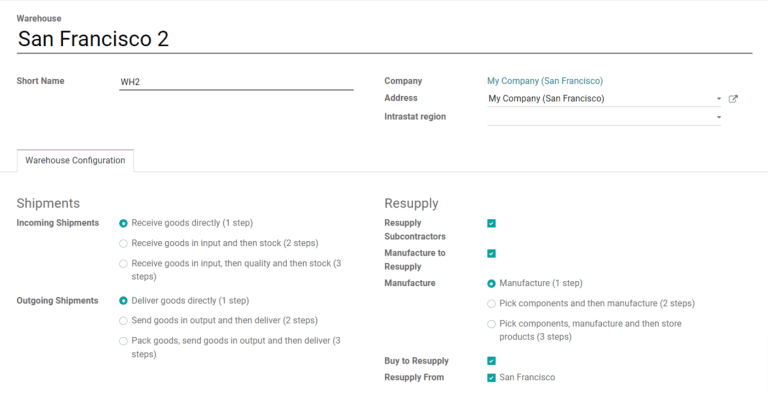Open the Address external link icon
This screenshot has height=407, width=768.
[733, 99]
